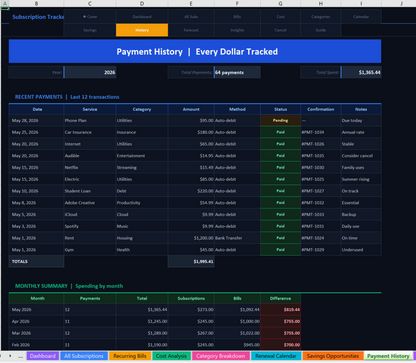
Task: Select the Renewal Calendar sheet tab
Action: 276,356
